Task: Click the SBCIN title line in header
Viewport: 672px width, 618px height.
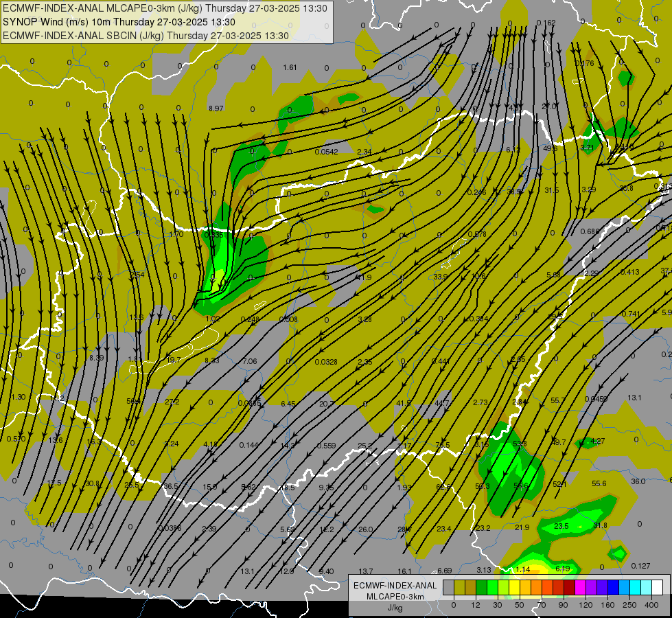Action: coord(146,36)
